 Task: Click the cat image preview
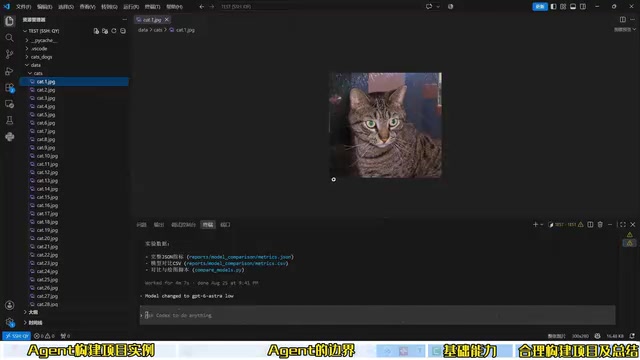tap(385, 125)
